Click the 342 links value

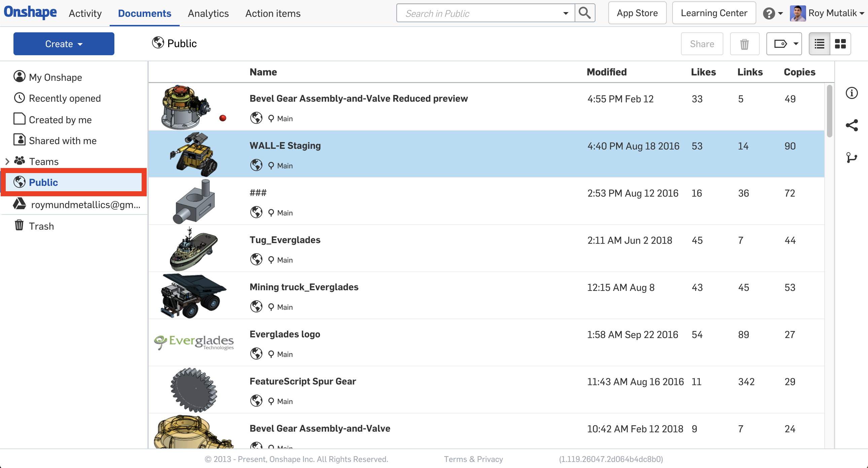pyautogui.click(x=746, y=382)
